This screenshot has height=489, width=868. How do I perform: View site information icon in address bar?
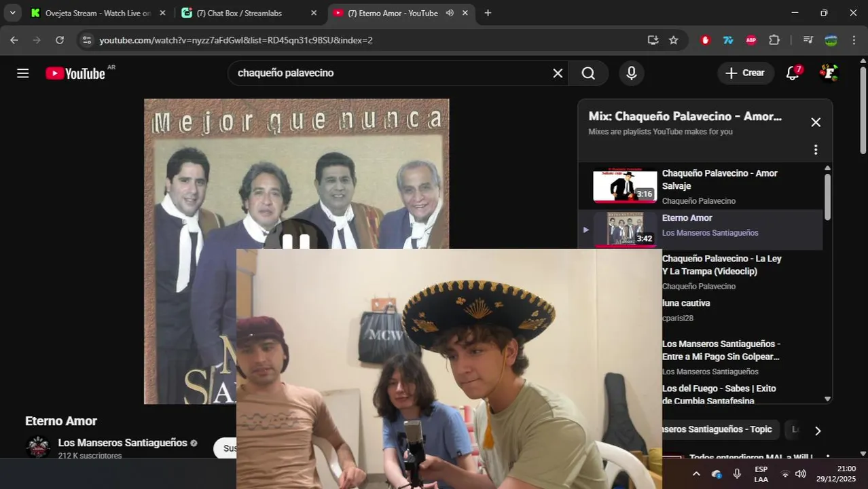point(86,40)
